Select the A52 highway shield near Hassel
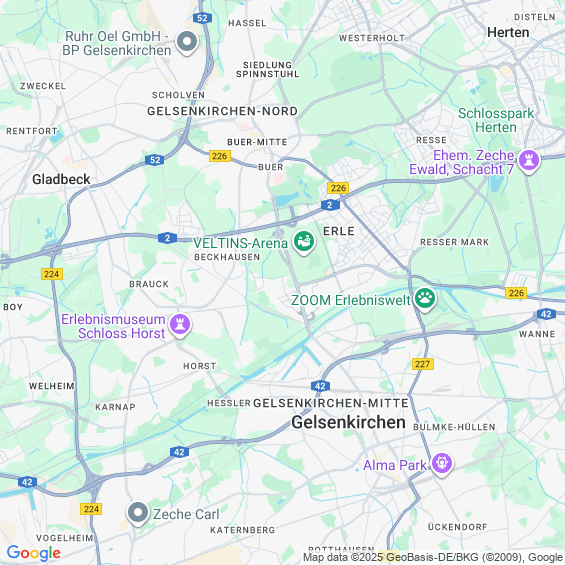565x565 pixels. [x=202, y=18]
